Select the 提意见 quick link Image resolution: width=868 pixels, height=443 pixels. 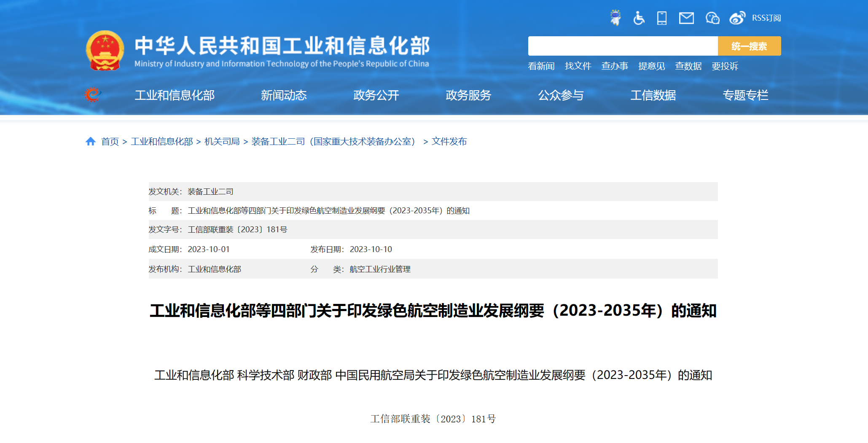[651, 66]
